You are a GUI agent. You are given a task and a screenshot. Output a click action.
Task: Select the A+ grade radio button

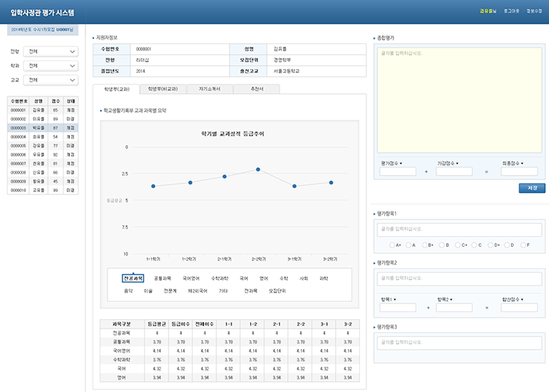[x=392, y=245]
